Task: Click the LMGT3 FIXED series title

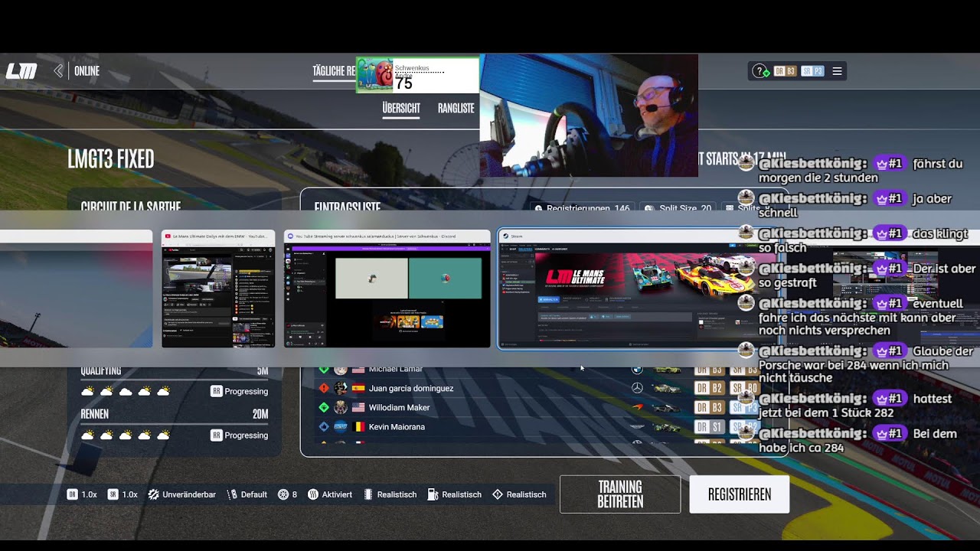Action: click(111, 159)
